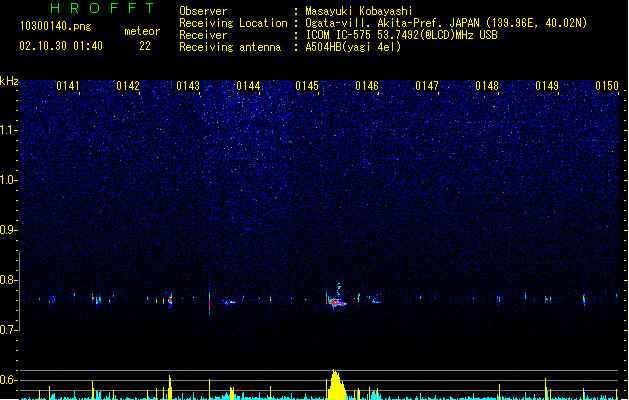
Task: Click time marker 0145
Action: (x=307, y=86)
